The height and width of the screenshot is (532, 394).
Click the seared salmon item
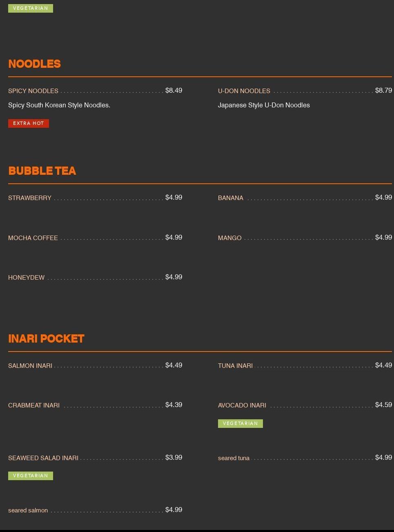28,510
